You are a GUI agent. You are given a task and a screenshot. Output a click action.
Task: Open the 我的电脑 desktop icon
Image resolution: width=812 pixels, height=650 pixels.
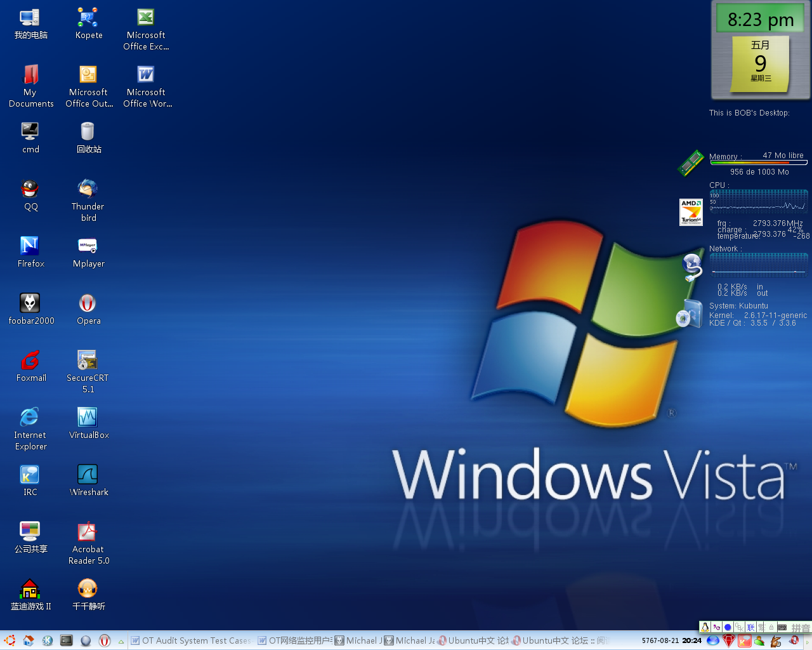(x=30, y=24)
